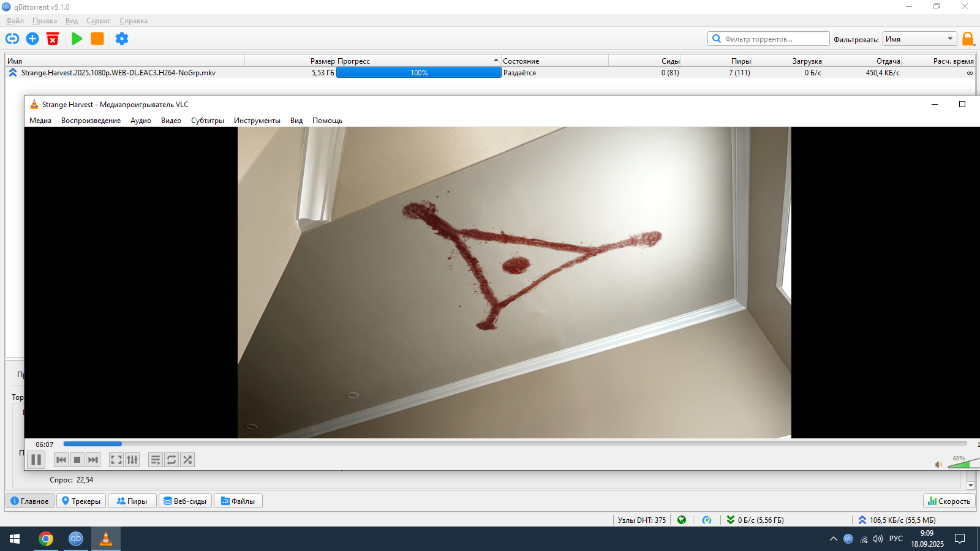
Task: Sort torrents by "Расч. время" column header
Action: (x=938, y=61)
